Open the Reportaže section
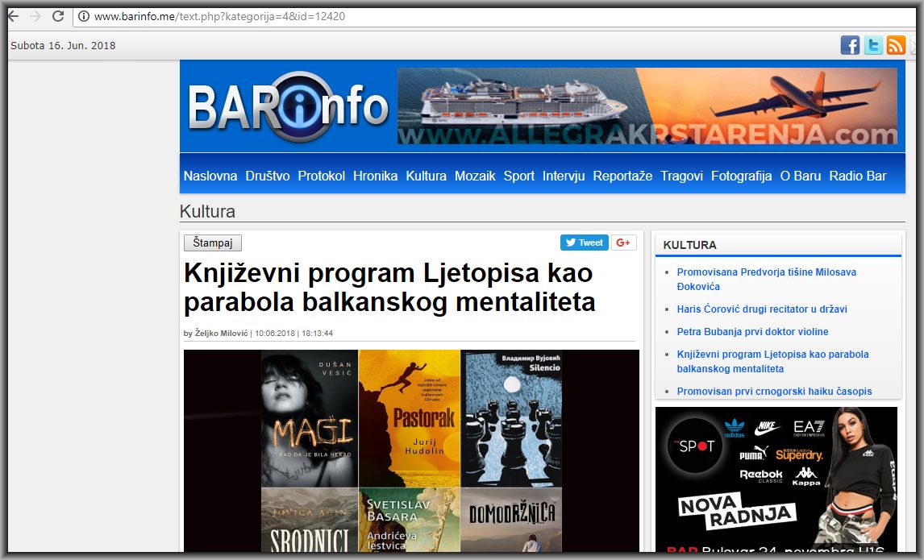The width and height of the screenshot is (924, 560). (622, 176)
